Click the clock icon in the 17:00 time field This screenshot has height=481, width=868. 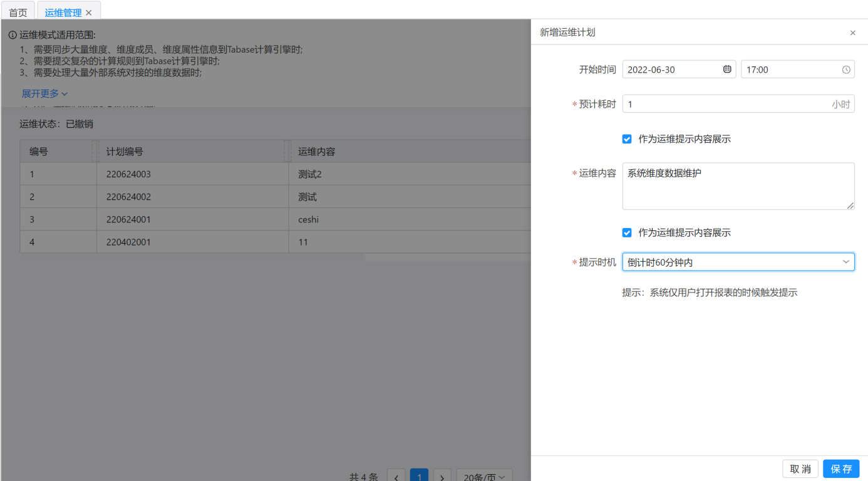[846, 70]
